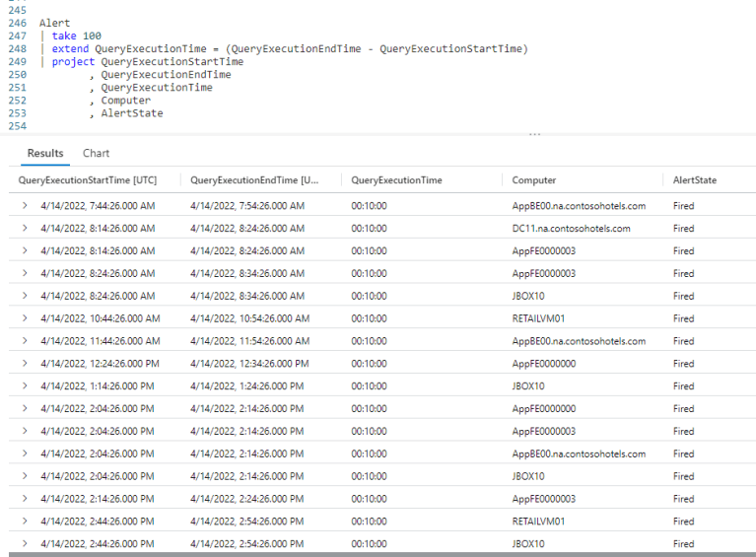Select the AppBE00.na.contosohotels.com cell at 11:44:26 AM
The image size is (756, 557).
click(x=579, y=341)
